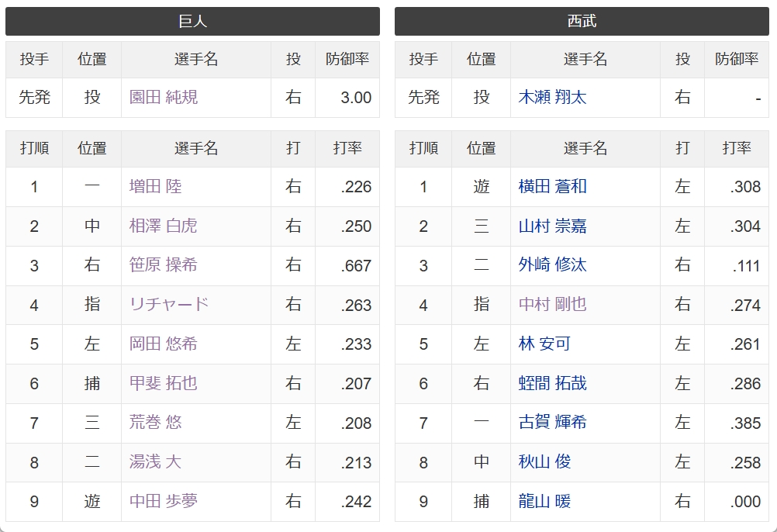
Task: Open 荒巻 悠 player page
Action: tap(156, 423)
